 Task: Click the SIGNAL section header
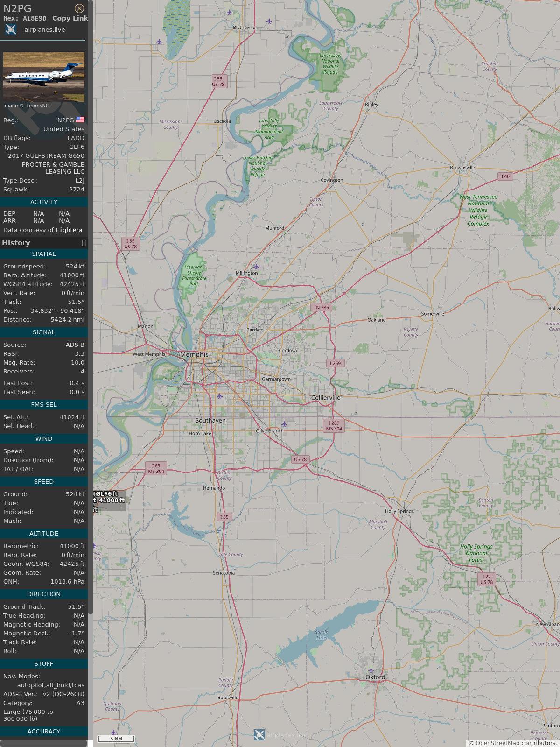coord(44,332)
